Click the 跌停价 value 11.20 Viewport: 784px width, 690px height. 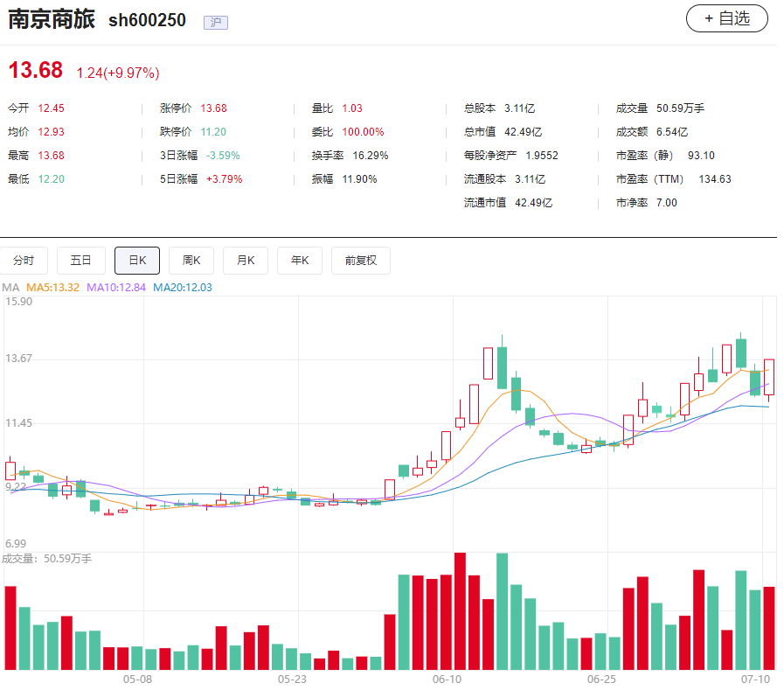click(213, 131)
